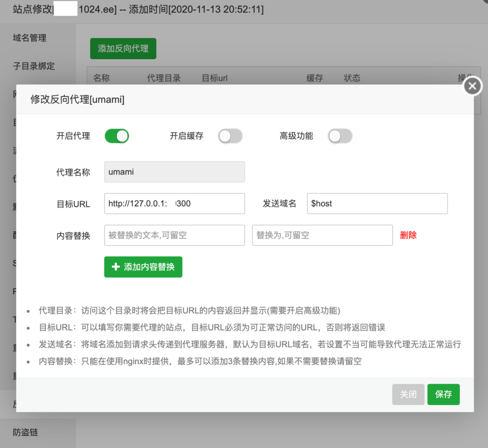The height and width of the screenshot is (448, 488).
Task: Turn on the 高级功能 toggle
Action: point(340,136)
